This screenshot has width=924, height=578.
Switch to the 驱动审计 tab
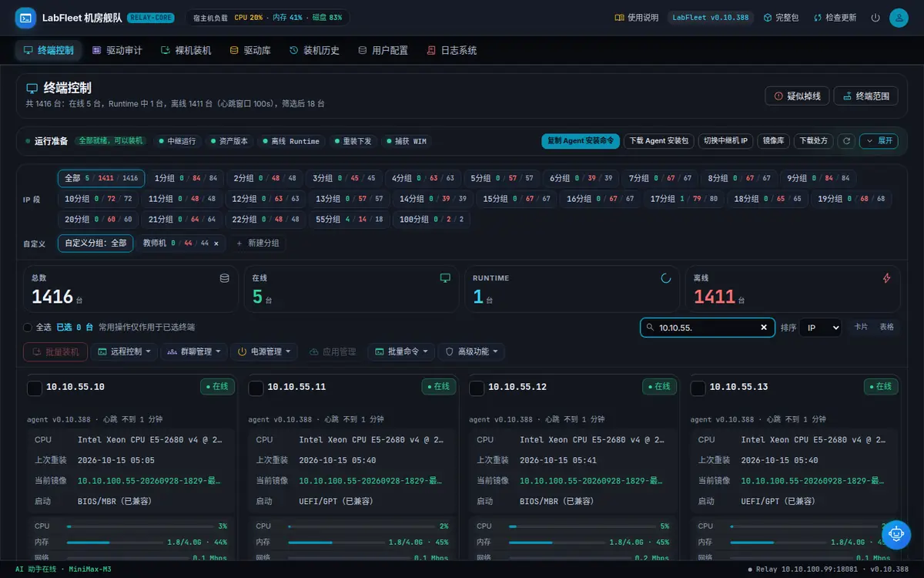[x=117, y=51]
